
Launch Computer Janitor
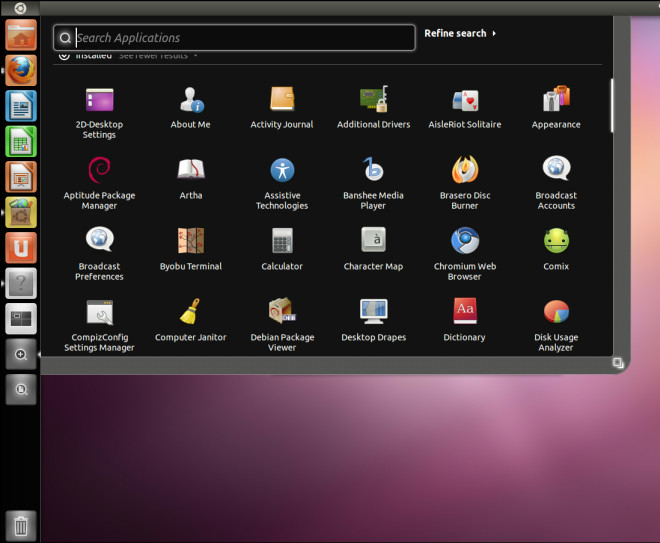coord(191,320)
